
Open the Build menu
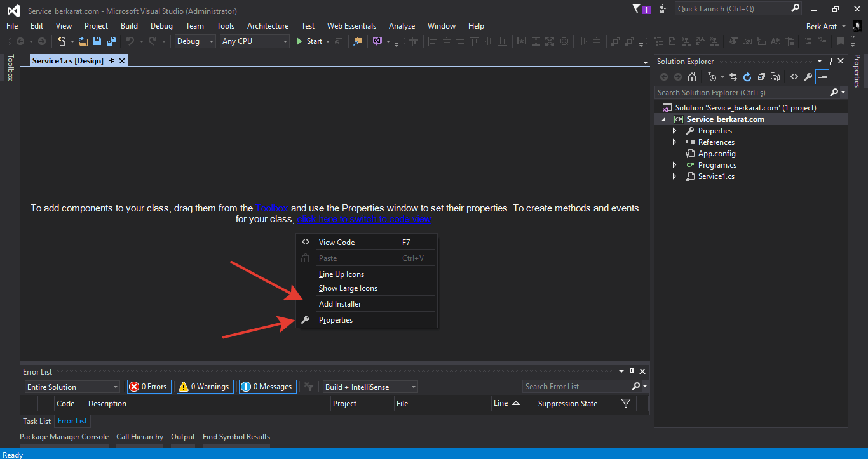point(129,26)
